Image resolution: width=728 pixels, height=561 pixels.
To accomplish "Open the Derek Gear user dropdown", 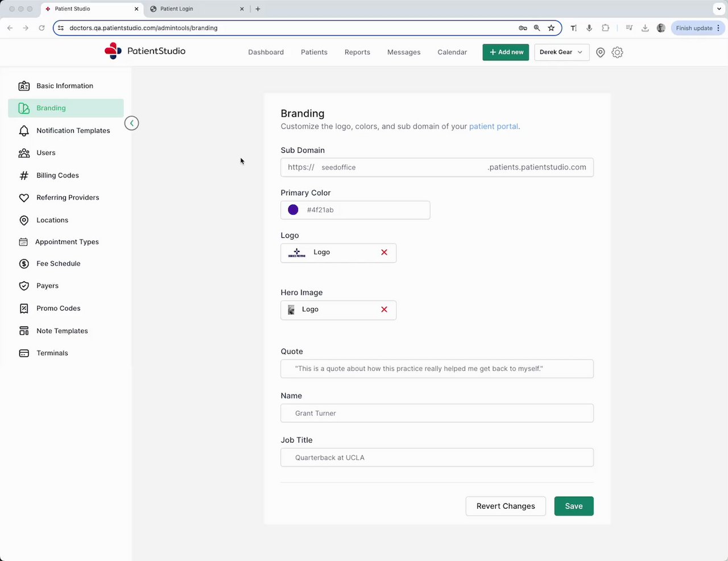I will tap(561, 52).
